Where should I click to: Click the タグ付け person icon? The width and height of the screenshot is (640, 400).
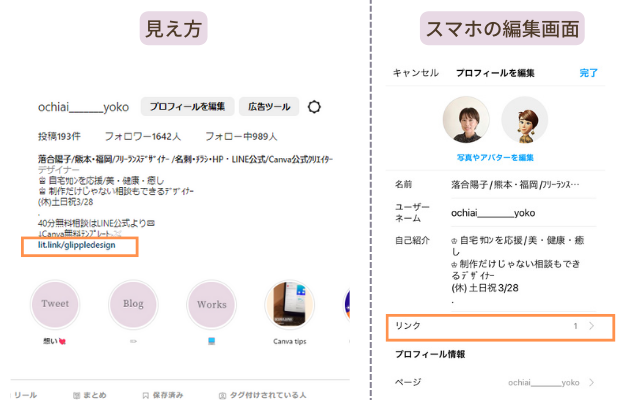pyautogui.click(x=222, y=395)
